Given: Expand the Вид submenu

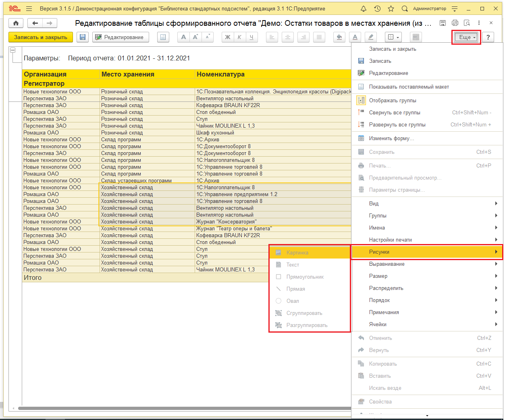Looking at the screenshot, I should 427,203.
